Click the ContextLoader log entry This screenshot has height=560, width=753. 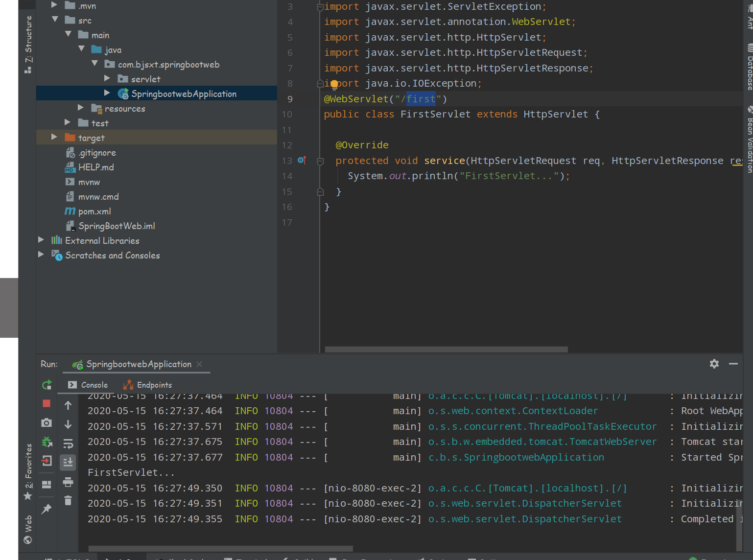point(513,411)
